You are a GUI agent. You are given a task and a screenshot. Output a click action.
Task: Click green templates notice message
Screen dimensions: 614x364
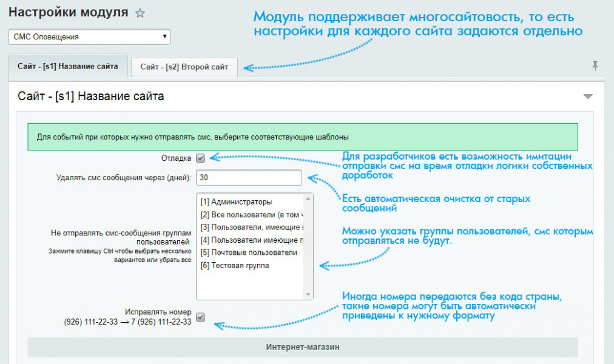click(x=303, y=137)
